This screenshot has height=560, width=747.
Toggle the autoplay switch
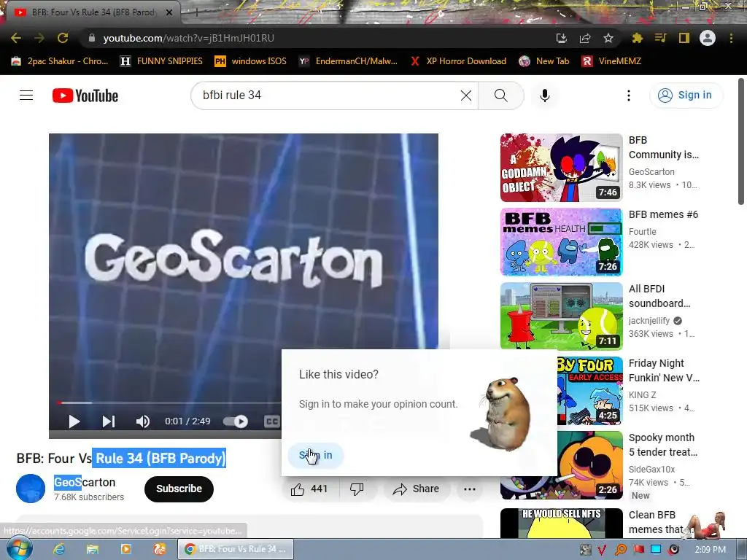click(x=236, y=421)
